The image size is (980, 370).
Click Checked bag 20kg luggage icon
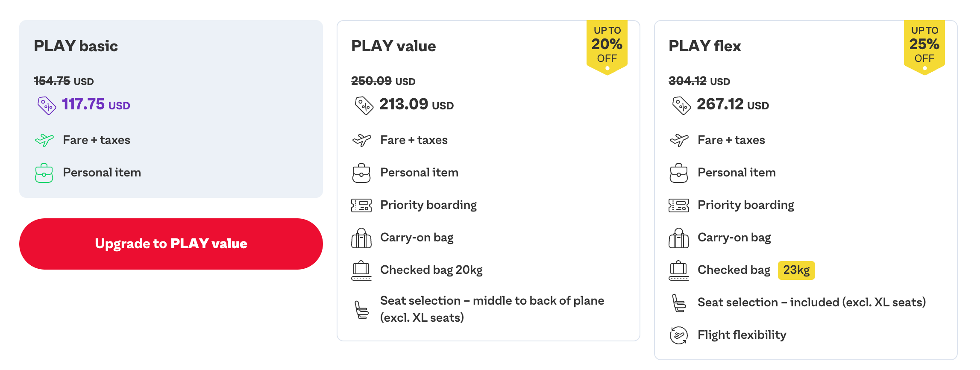361,270
